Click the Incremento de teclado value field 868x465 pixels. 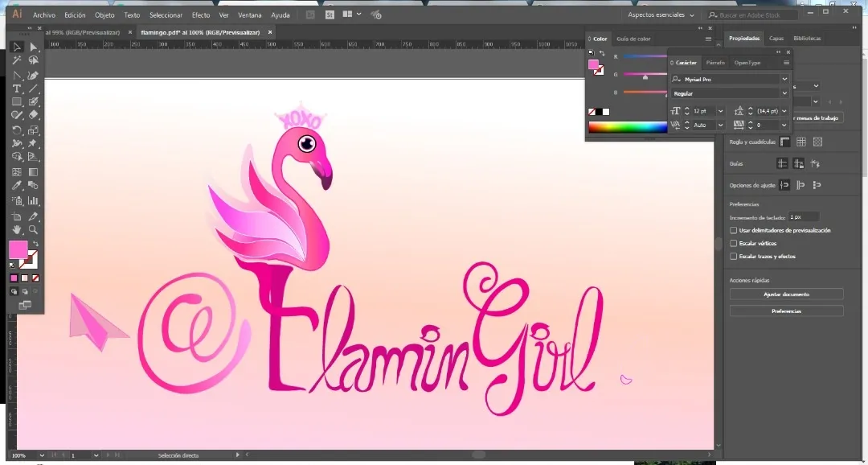804,216
